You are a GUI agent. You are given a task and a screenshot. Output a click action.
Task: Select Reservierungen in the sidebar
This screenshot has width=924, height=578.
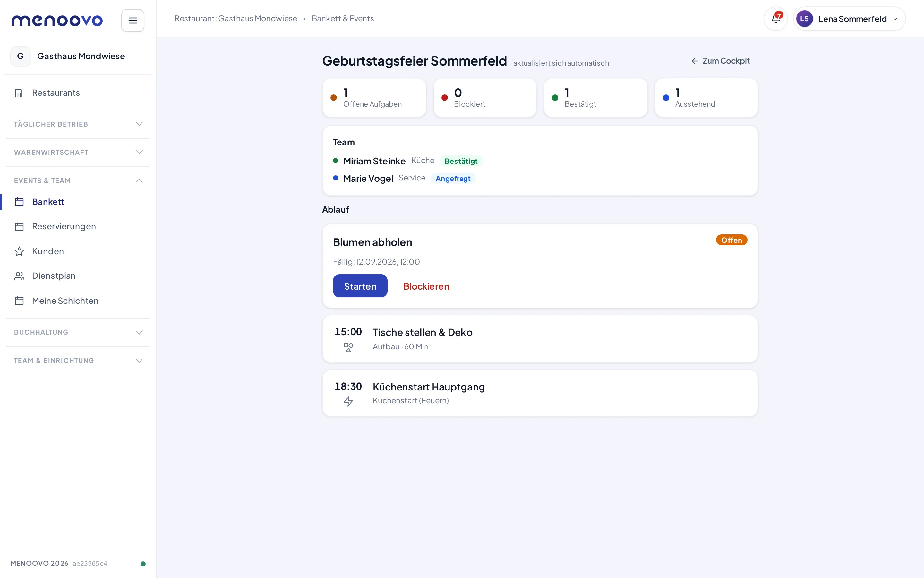pyautogui.click(x=78, y=227)
